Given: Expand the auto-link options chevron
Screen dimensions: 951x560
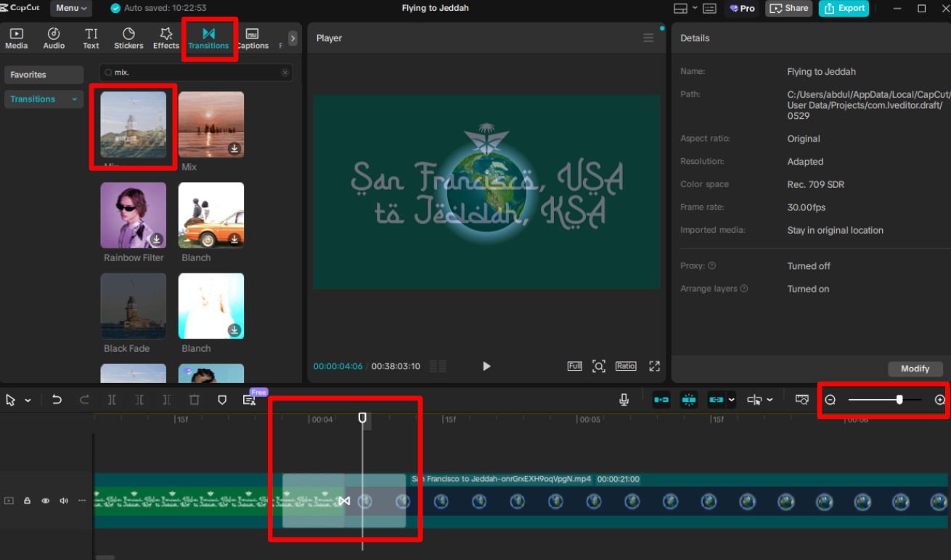Looking at the screenshot, I should (731, 400).
